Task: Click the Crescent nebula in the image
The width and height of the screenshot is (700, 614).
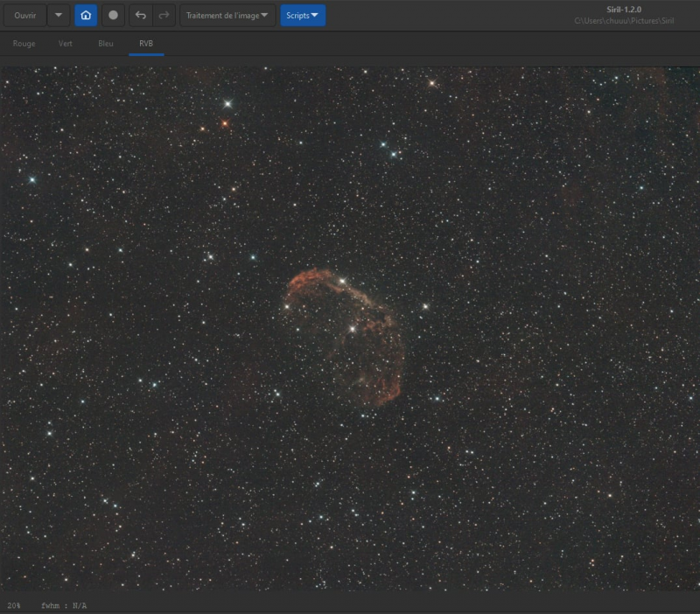Action: tap(345, 336)
